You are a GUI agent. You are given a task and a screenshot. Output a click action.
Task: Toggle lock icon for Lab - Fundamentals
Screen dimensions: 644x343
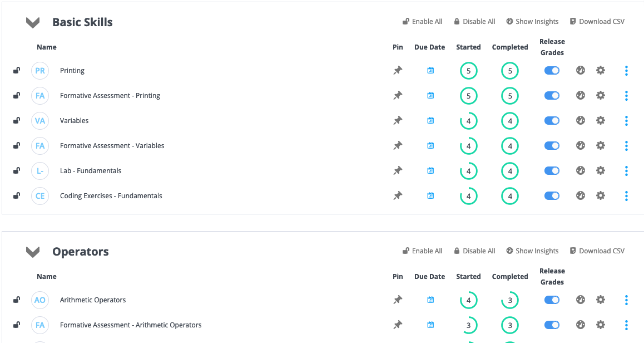click(17, 171)
